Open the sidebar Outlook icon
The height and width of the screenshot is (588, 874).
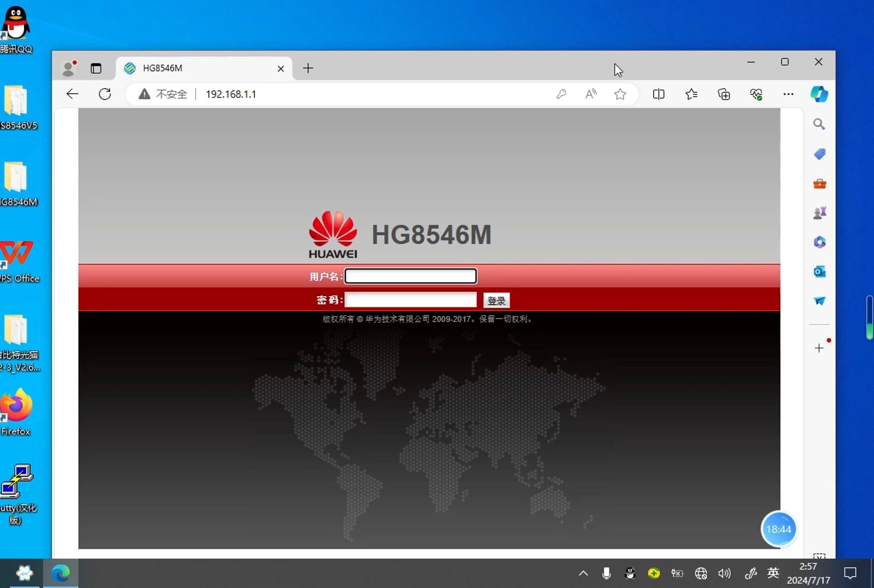tap(820, 271)
